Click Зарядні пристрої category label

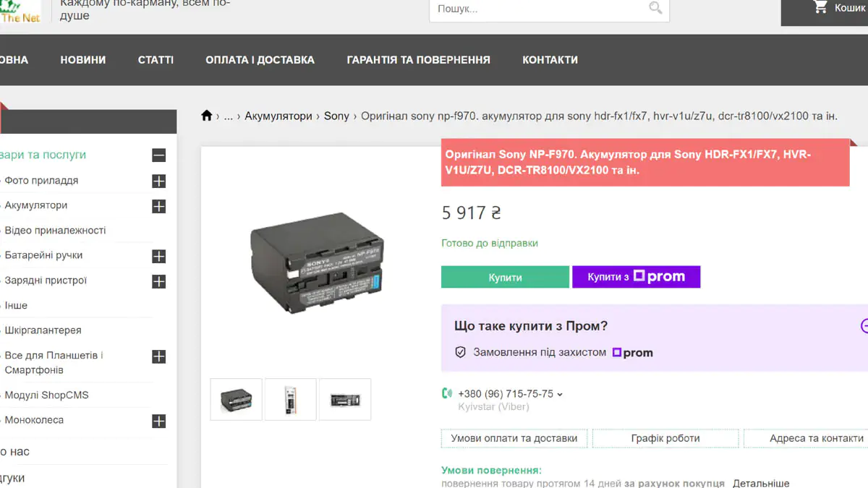[x=46, y=281]
